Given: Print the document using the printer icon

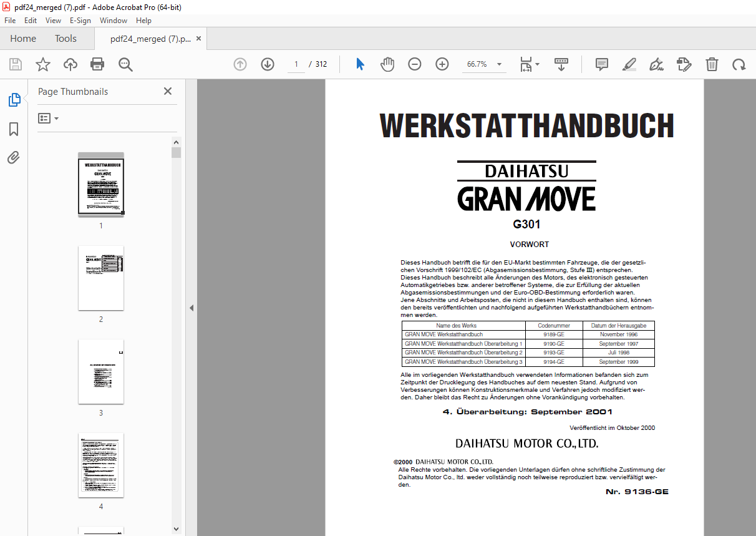Looking at the screenshot, I should [x=97, y=64].
